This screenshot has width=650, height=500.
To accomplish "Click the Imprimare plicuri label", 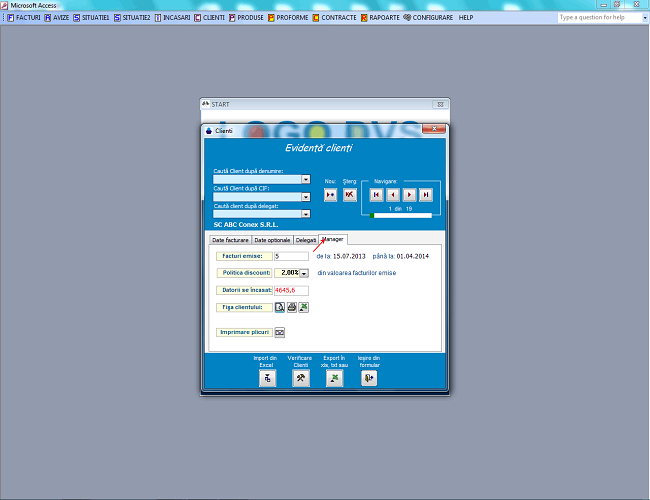I will click(244, 333).
